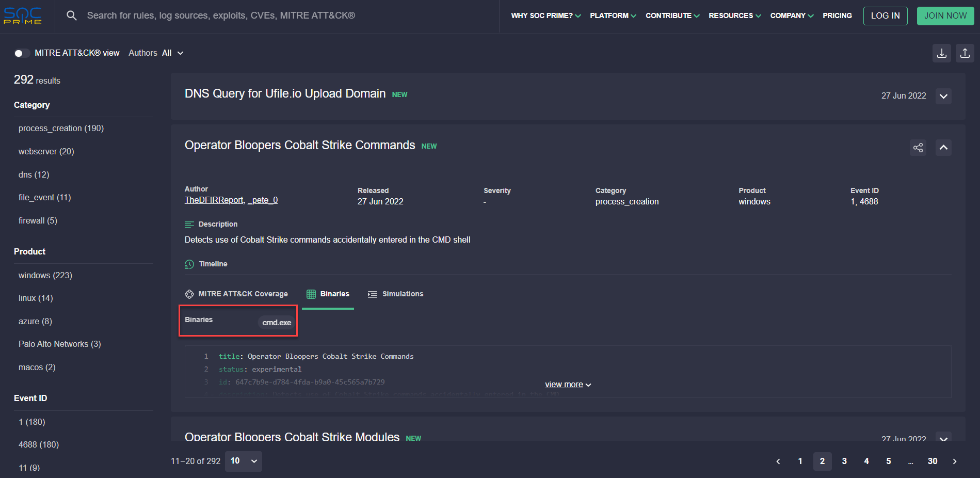Image resolution: width=980 pixels, height=478 pixels.
Task: Go to page 4
Action: click(866, 461)
